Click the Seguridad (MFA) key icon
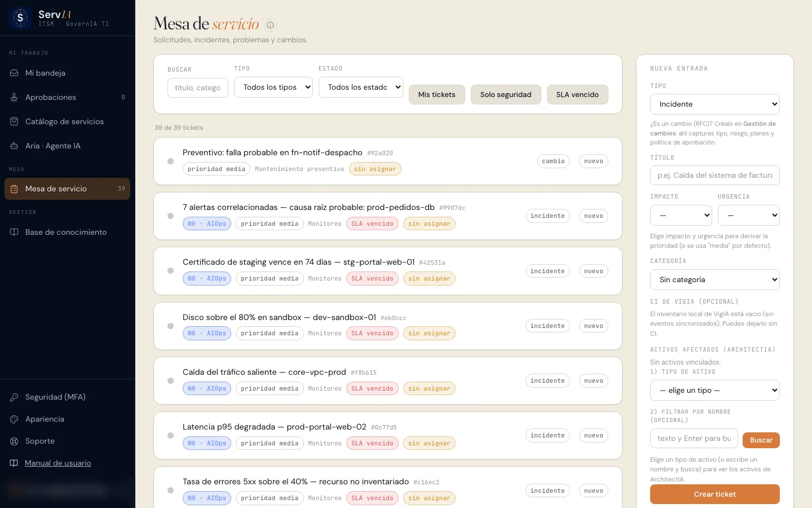 [14, 397]
